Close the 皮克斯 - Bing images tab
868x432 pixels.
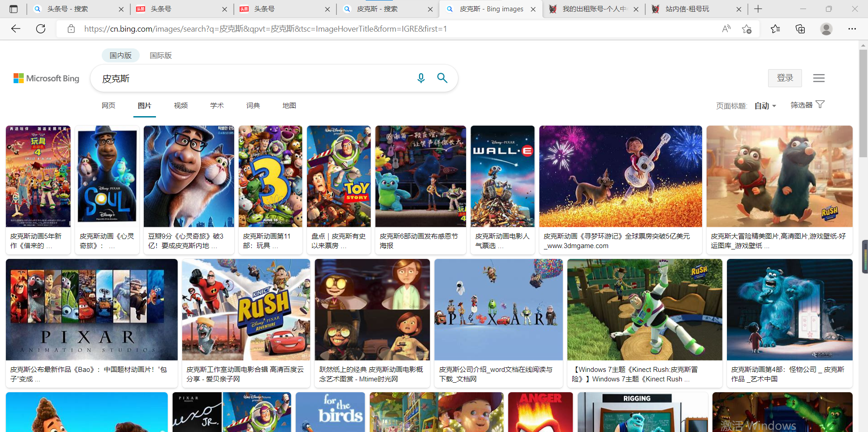coord(533,9)
